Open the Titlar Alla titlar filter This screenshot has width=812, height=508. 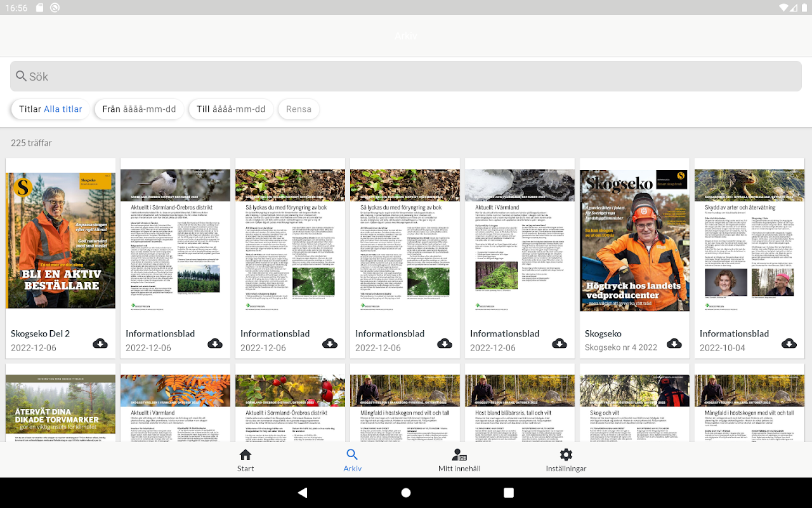(51, 109)
